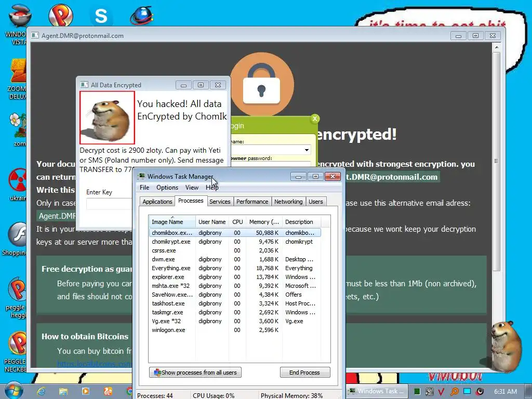Open the Help menu in Task Manager
This screenshot has height=399, width=532.
click(x=212, y=187)
